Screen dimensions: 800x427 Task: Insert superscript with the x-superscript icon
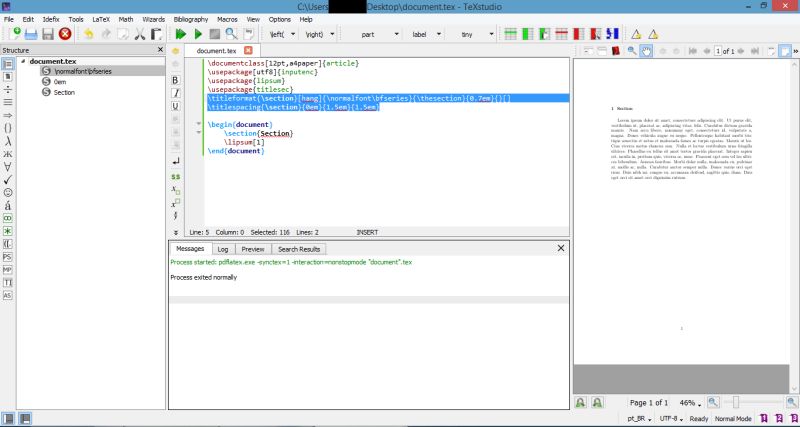tap(176, 203)
